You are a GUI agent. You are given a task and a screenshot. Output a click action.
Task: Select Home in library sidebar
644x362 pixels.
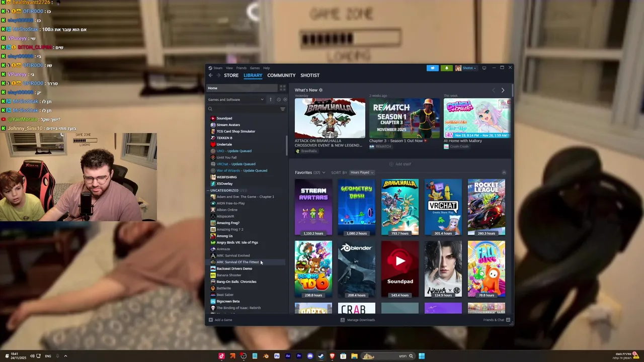click(x=243, y=88)
